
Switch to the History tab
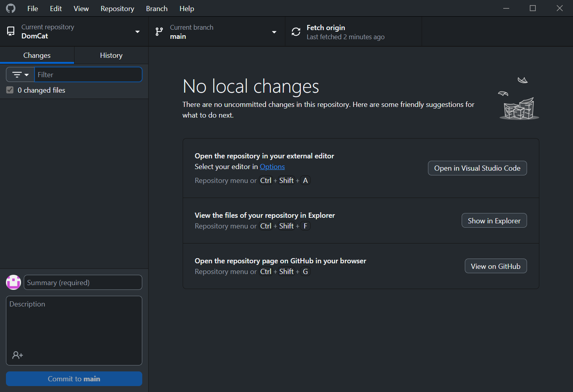111,55
